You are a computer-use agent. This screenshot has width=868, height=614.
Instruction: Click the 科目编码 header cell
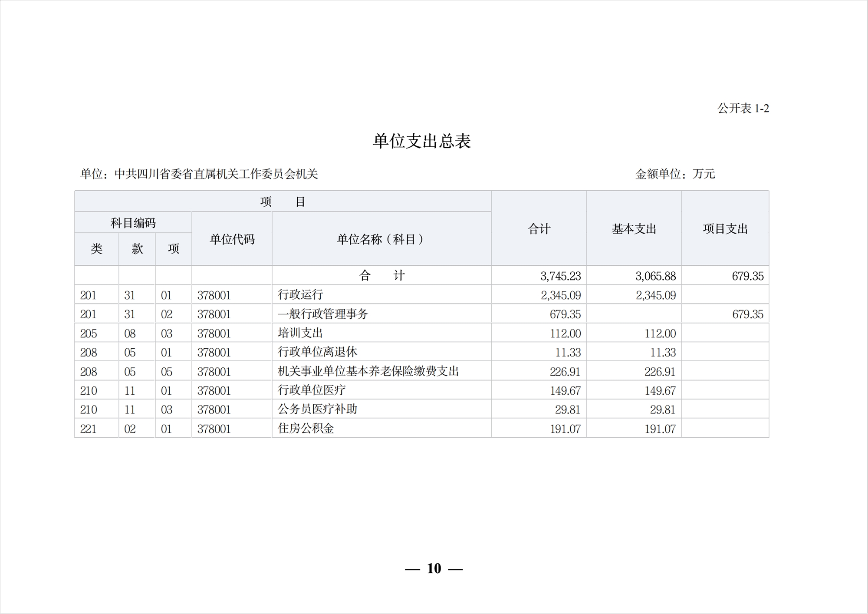[x=133, y=223]
